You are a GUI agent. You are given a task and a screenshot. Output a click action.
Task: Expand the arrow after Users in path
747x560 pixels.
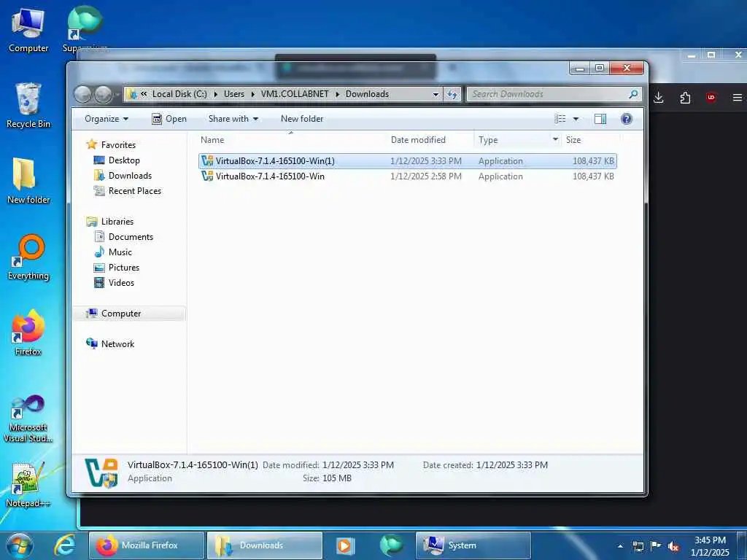(253, 94)
